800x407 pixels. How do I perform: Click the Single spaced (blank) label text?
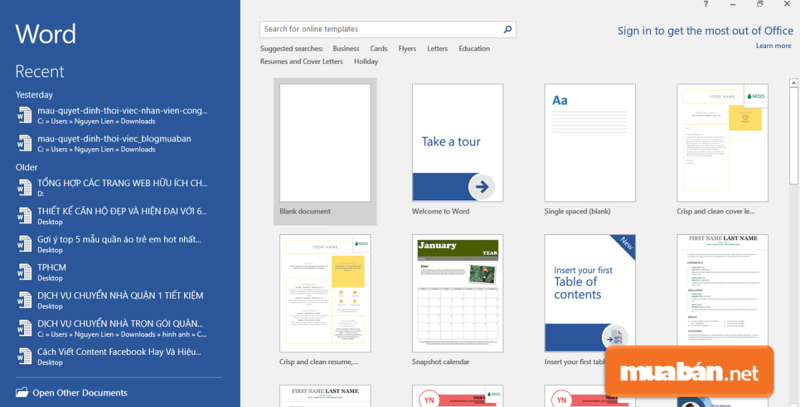578,211
